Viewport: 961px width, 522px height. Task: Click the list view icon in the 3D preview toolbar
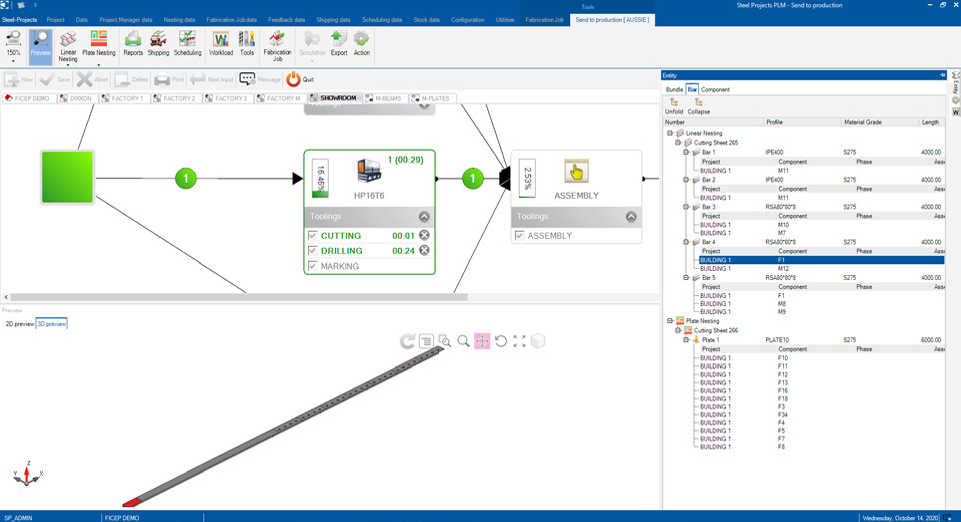[x=426, y=341]
